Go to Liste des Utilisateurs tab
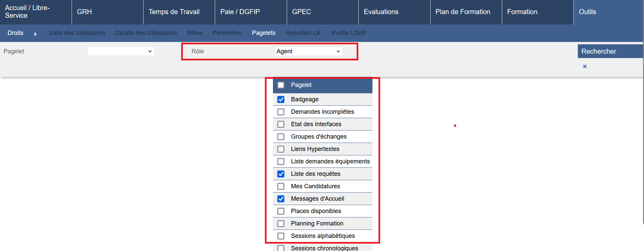 point(77,33)
